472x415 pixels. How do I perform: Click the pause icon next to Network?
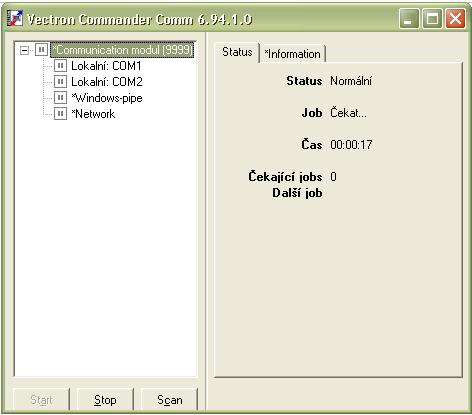click(60, 114)
